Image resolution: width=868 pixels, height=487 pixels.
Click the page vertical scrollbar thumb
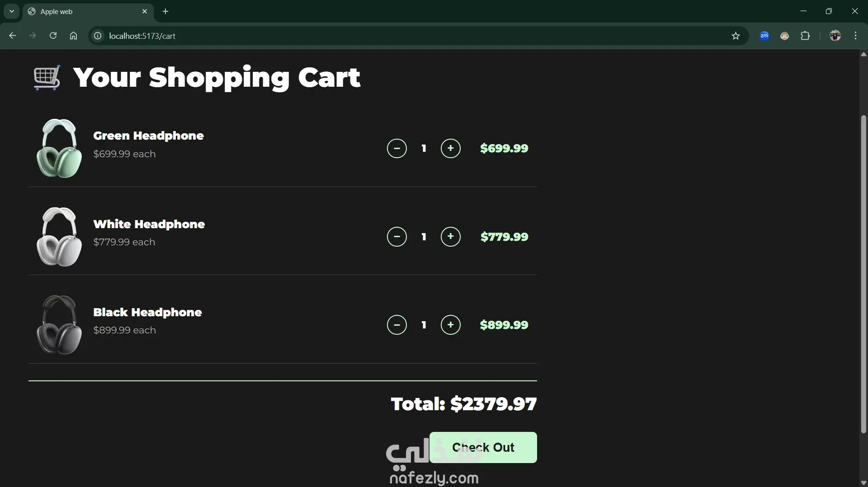pyautogui.click(x=863, y=274)
